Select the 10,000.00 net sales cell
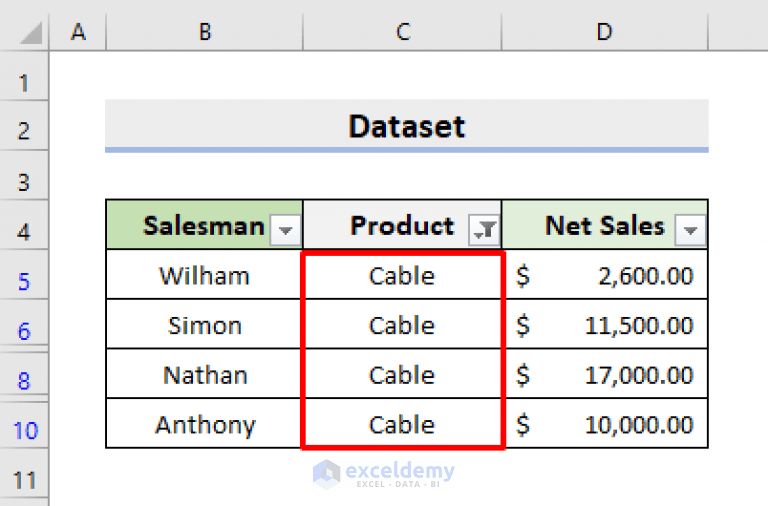 (605, 424)
